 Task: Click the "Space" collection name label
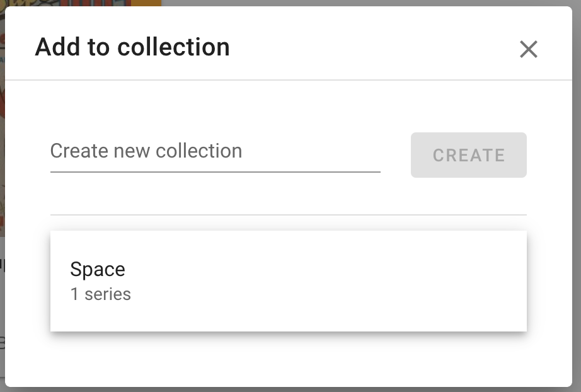[98, 269]
